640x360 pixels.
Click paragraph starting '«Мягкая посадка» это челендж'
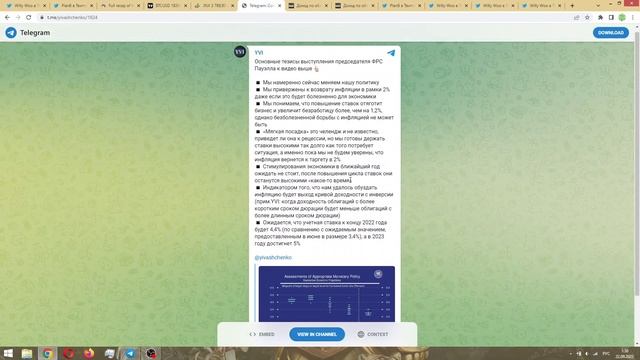320,146
